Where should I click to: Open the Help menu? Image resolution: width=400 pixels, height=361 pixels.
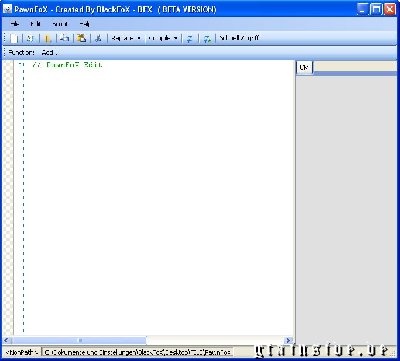coord(84,24)
